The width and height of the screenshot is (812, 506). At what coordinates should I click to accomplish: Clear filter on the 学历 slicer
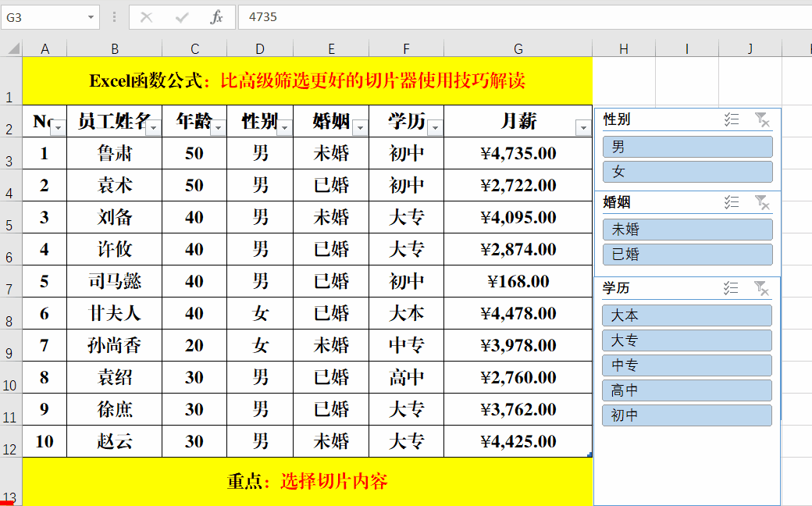point(761,288)
